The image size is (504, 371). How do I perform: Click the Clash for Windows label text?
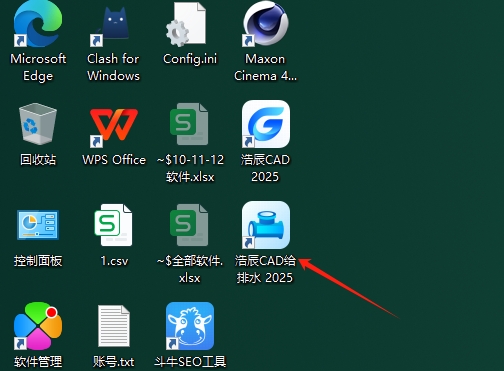pos(113,67)
